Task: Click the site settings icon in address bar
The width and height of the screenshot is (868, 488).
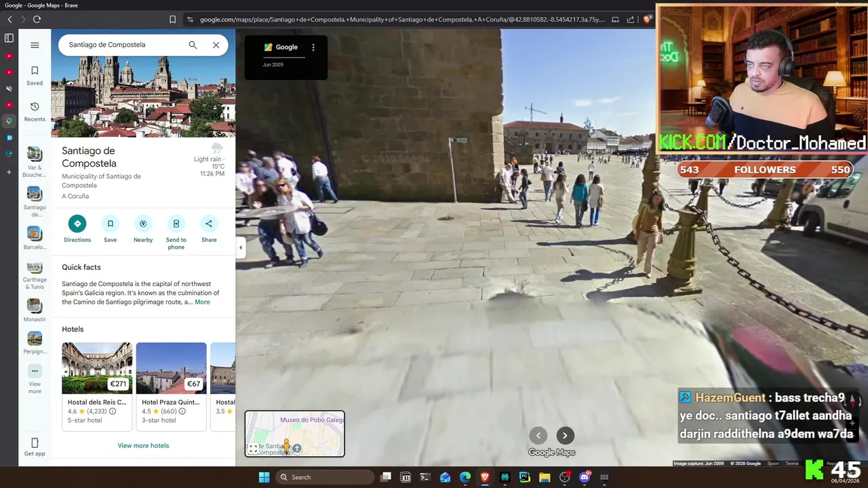Action: point(190,20)
